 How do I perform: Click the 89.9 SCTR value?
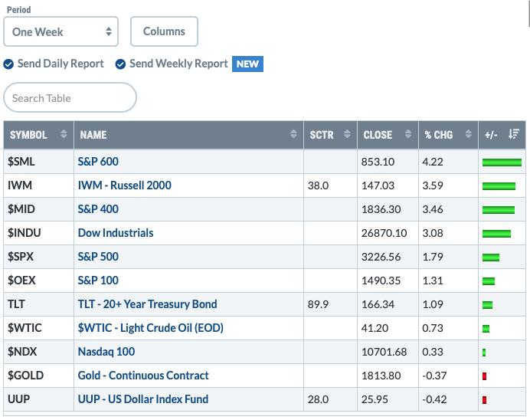[318, 304]
